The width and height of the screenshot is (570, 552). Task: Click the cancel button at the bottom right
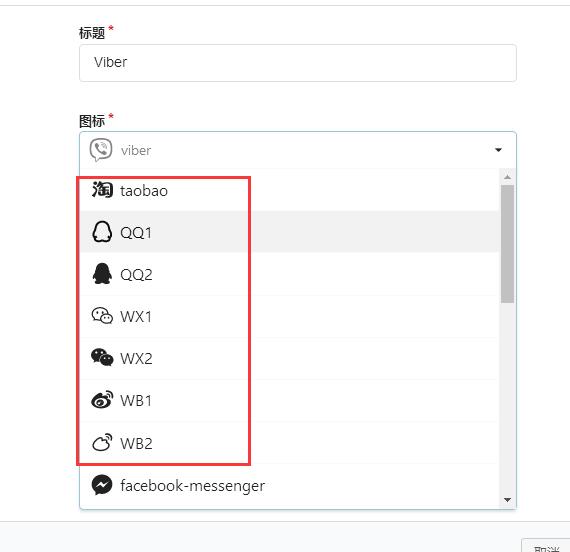click(x=546, y=545)
